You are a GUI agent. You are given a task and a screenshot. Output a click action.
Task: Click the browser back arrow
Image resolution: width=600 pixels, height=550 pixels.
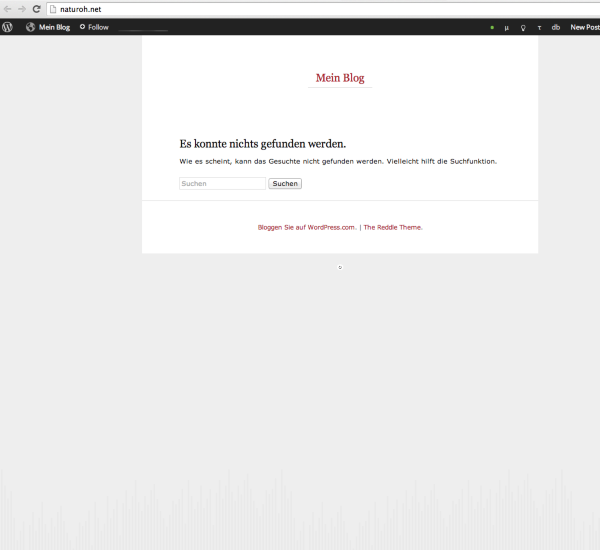tap(7, 9)
